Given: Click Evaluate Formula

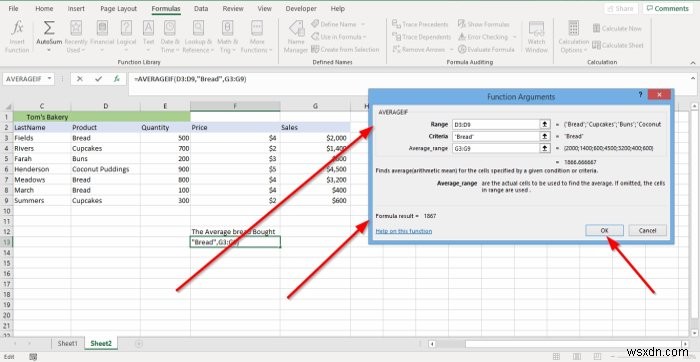Looking at the screenshot, I should tap(487, 49).
